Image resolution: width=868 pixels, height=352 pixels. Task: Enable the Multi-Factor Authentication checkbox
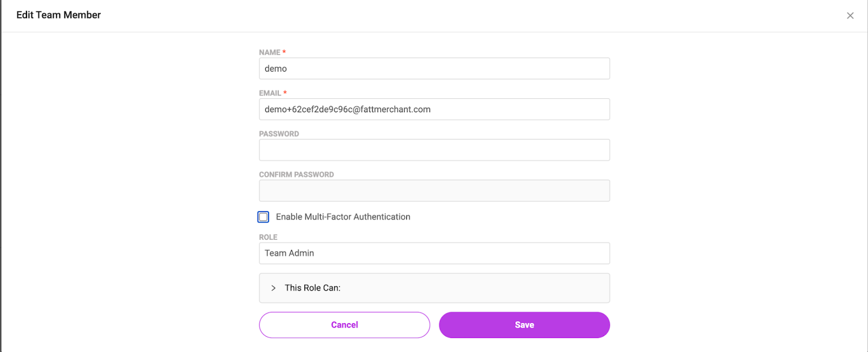click(263, 217)
